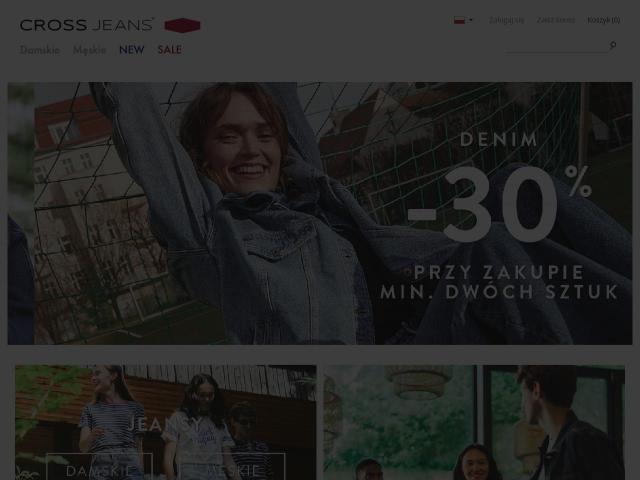Click the magnifier search icon
The image size is (640, 480).
pyautogui.click(x=613, y=45)
